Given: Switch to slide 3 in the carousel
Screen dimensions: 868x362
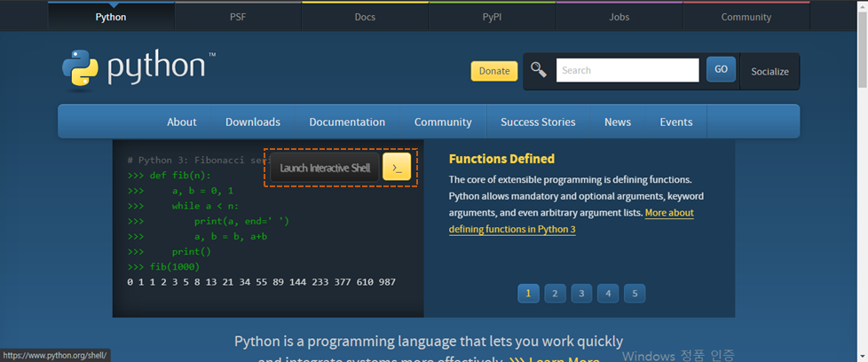Looking at the screenshot, I should (581, 294).
